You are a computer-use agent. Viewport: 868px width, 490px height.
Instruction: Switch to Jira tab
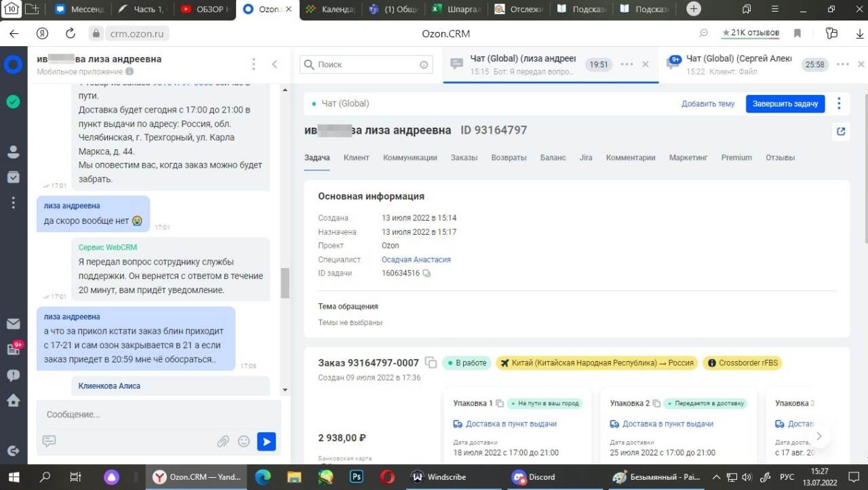pos(586,157)
